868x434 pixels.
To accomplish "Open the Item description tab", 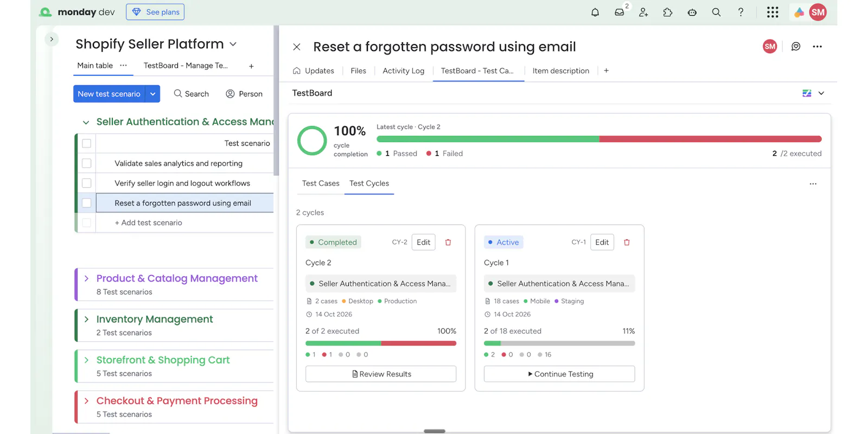I will click(x=561, y=71).
